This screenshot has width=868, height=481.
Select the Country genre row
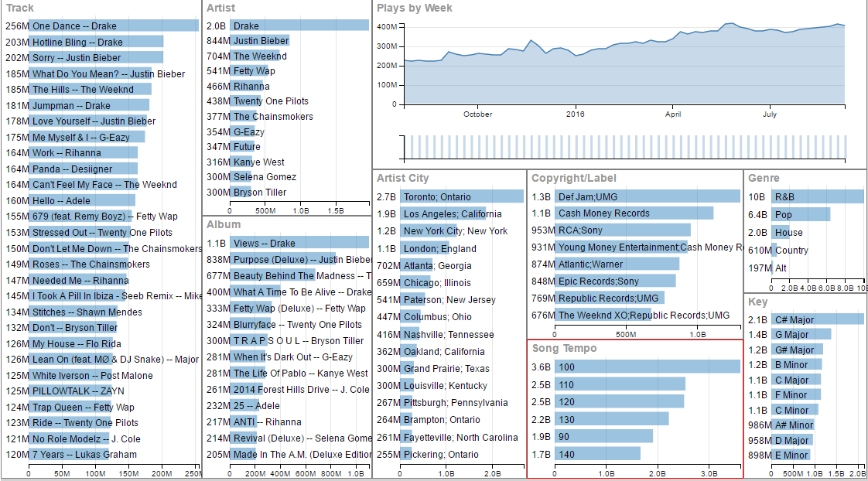pos(775,251)
